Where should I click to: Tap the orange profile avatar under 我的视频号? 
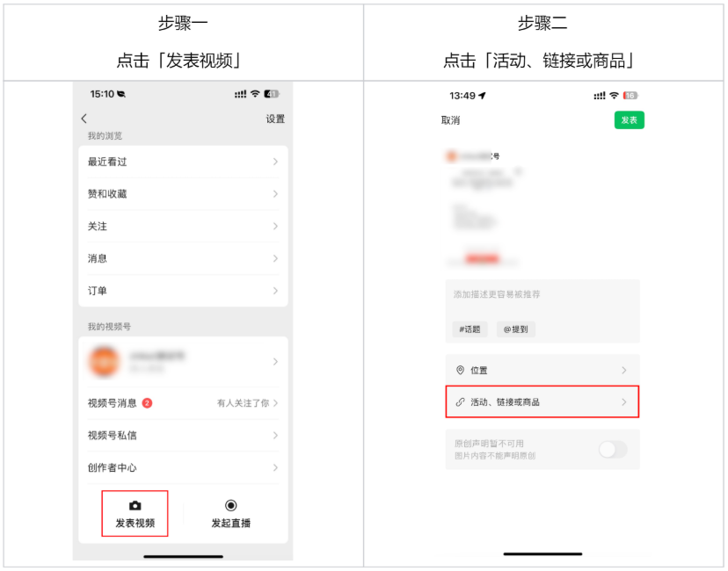(104, 361)
